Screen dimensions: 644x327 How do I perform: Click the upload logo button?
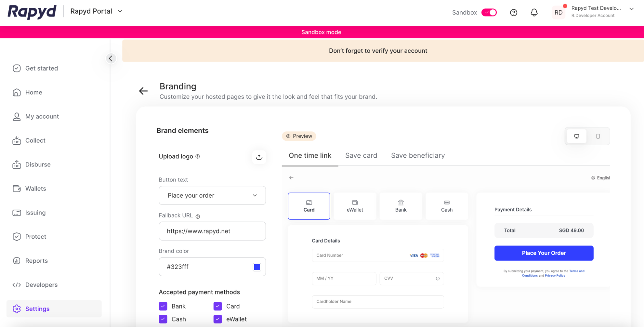(259, 157)
